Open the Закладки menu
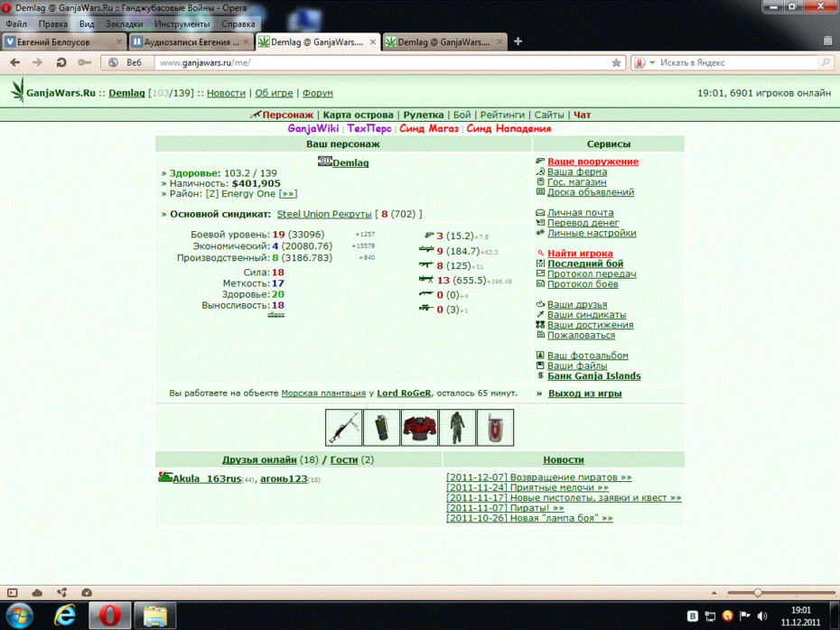This screenshot has width=840, height=630. (x=125, y=24)
